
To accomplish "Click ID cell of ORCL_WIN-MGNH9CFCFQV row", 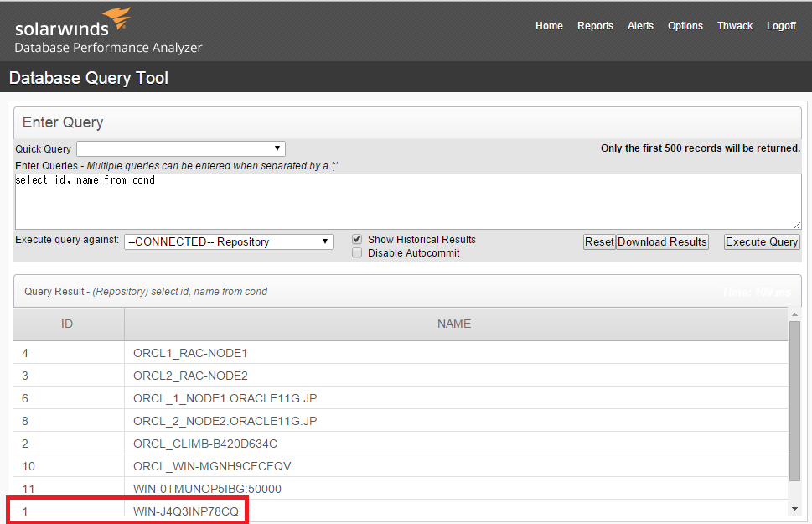I will 69,466.
